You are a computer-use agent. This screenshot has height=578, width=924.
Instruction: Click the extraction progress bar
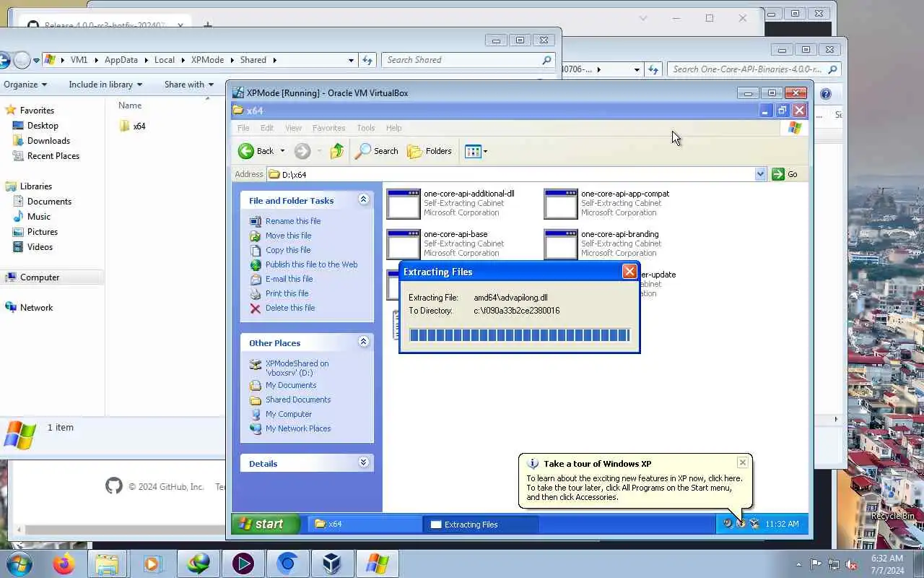519,335
